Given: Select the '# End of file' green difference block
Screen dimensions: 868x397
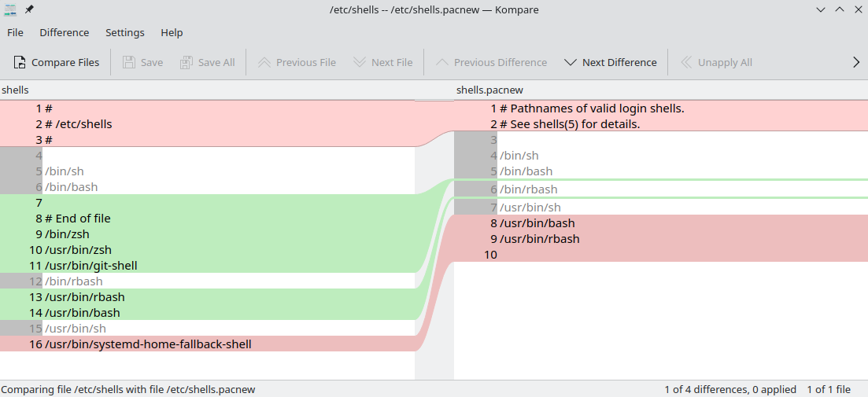Looking at the screenshot, I should (208, 233).
